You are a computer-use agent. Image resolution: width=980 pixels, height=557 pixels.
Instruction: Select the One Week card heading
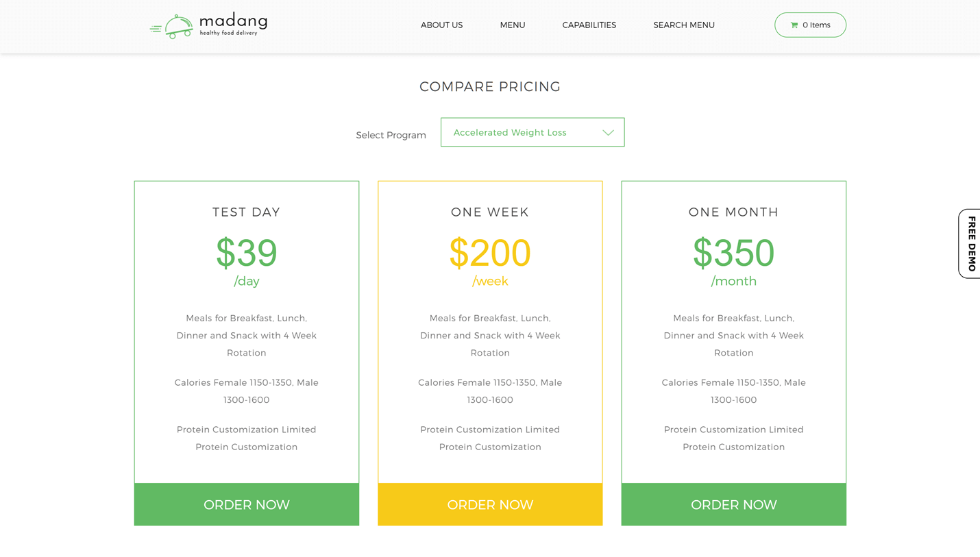[x=490, y=212]
